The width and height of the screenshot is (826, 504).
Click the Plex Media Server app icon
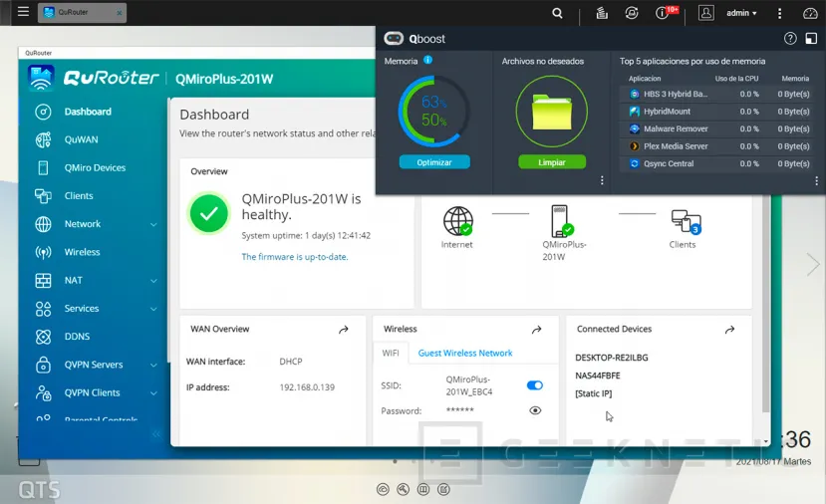[635, 146]
